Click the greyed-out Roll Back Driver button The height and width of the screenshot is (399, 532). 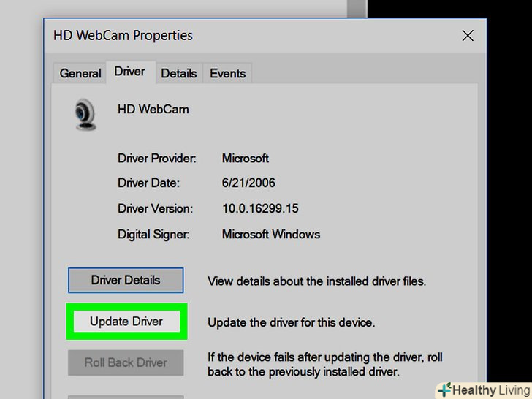coord(126,362)
